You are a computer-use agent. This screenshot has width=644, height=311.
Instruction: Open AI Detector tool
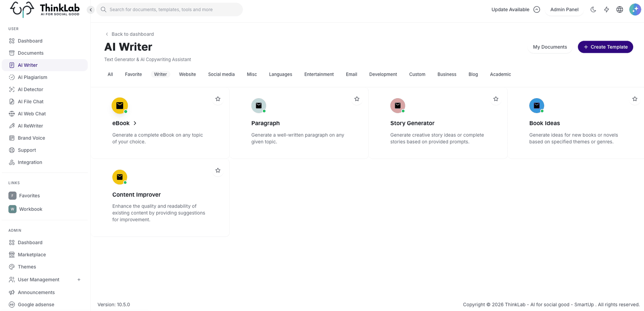pyautogui.click(x=45, y=89)
